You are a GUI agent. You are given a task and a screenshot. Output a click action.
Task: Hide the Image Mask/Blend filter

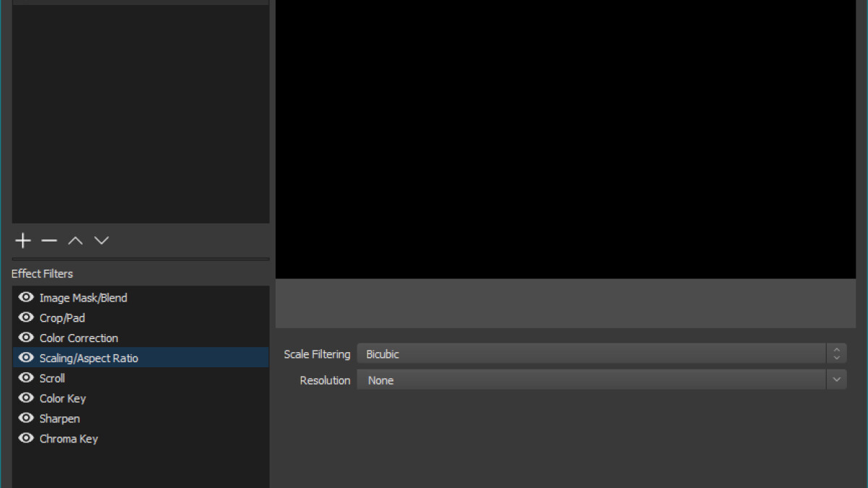pyautogui.click(x=25, y=297)
